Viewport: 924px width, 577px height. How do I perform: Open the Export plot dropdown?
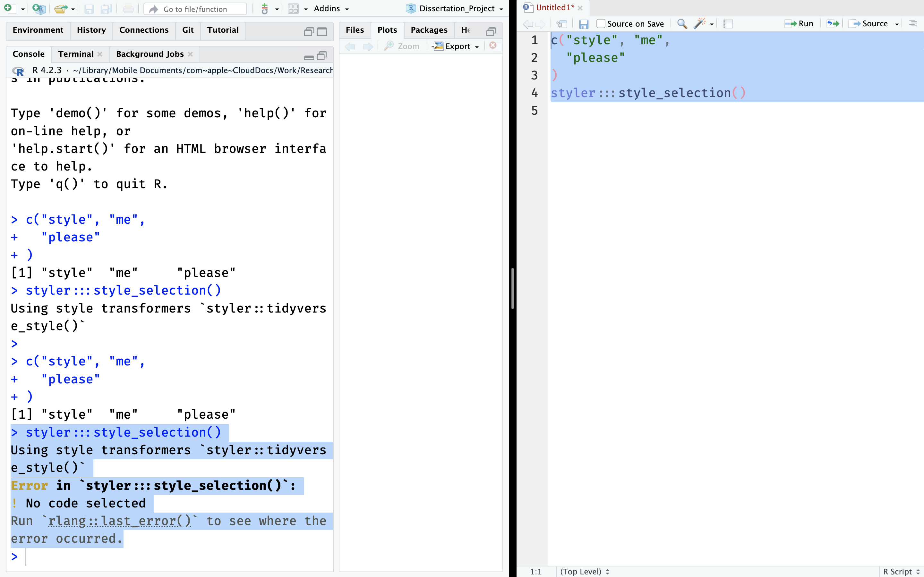(476, 46)
